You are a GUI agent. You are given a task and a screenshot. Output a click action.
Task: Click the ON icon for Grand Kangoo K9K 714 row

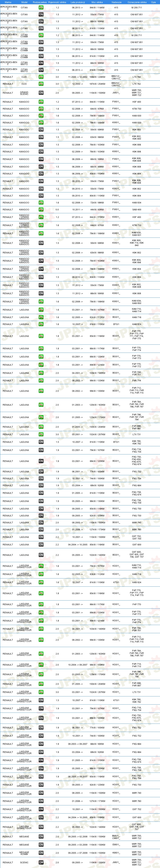coord(41,243)
